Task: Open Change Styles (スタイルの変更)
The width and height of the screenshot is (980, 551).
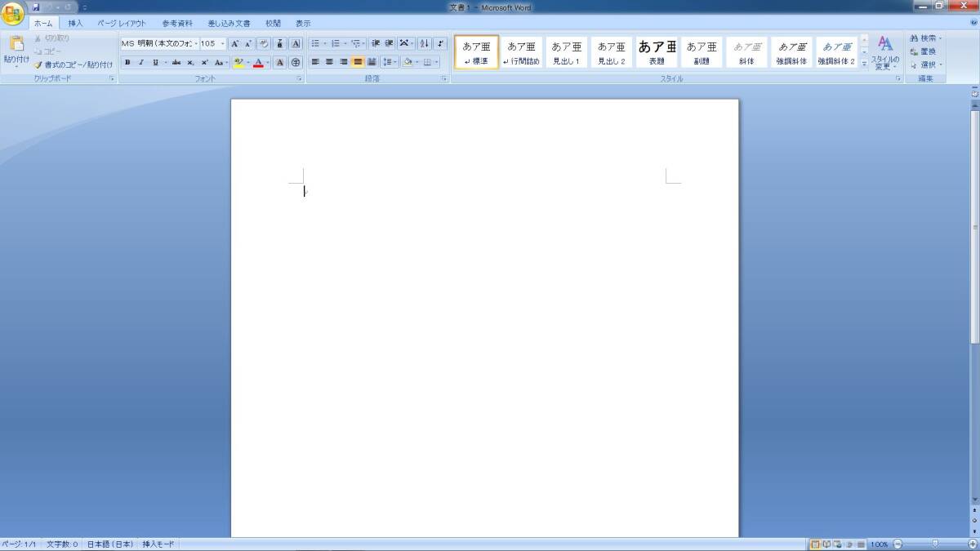Action: point(885,52)
